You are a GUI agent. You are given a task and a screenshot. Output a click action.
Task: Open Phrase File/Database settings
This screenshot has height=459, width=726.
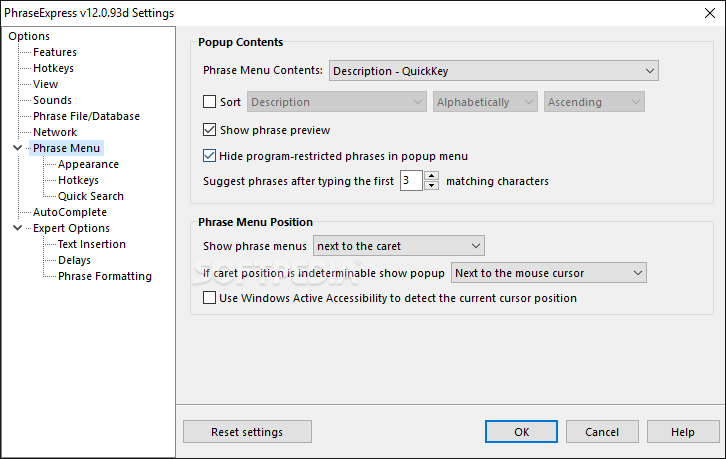pyautogui.click(x=86, y=116)
